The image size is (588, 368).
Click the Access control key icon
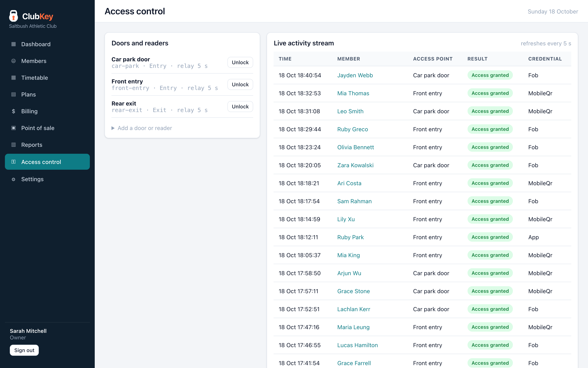point(14,162)
